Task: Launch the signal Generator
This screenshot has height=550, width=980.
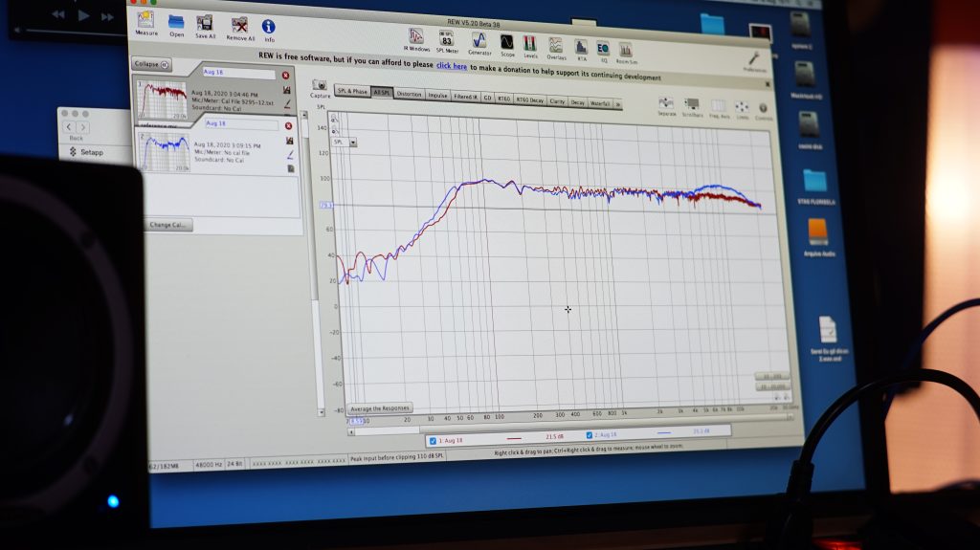Action: point(479,42)
